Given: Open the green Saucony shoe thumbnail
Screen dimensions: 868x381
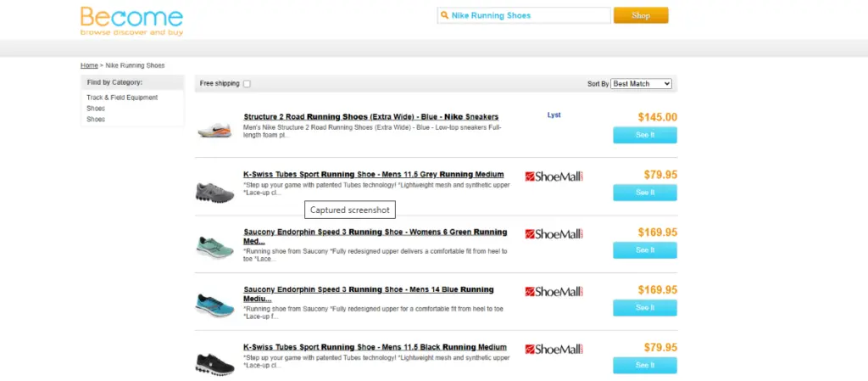Looking at the screenshot, I should (214, 248).
